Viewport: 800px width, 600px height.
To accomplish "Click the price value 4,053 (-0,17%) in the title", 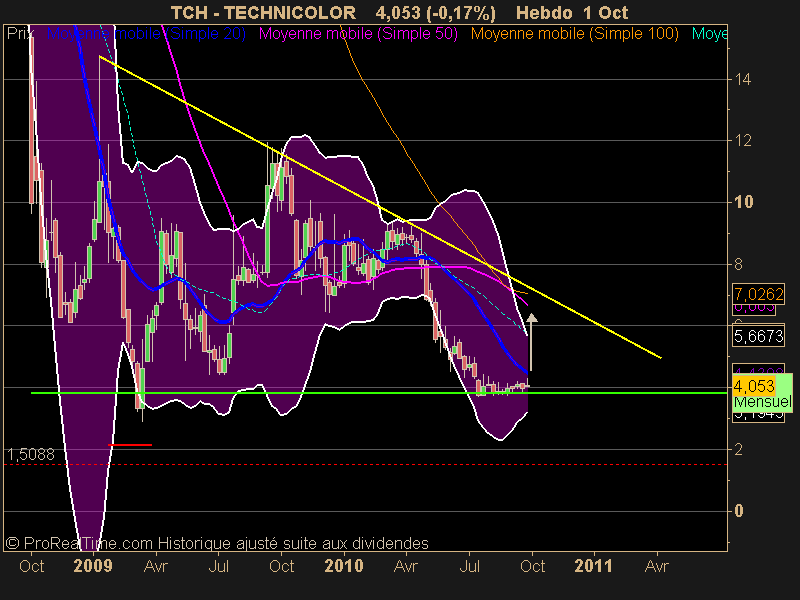I will coord(435,13).
